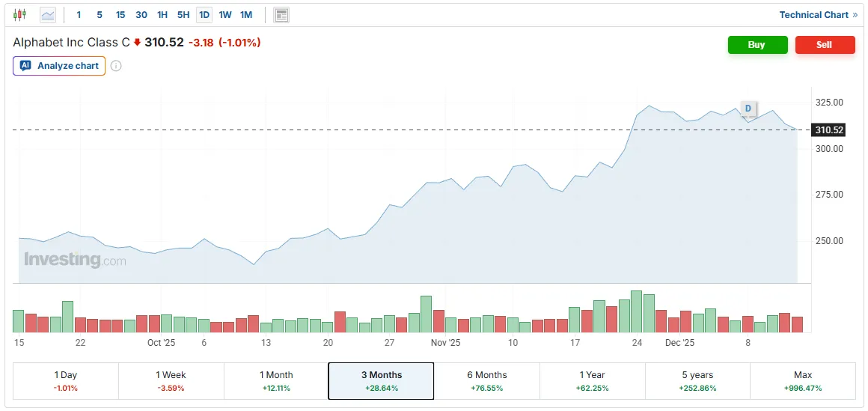Click the Analyze chart AI button
868x411 pixels.
pos(59,66)
